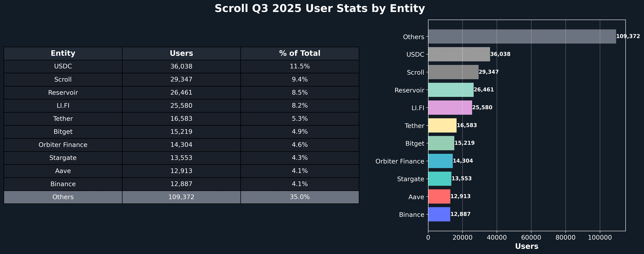Click the red Aave bar
The image size is (644, 254).
(439, 196)
